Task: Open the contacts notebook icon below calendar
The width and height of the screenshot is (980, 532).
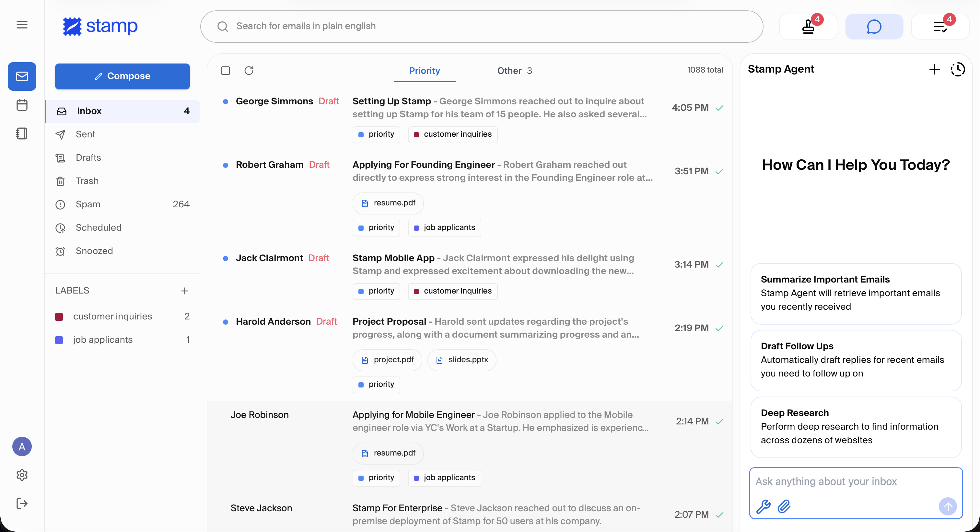Action: click(x=22, y=133)
